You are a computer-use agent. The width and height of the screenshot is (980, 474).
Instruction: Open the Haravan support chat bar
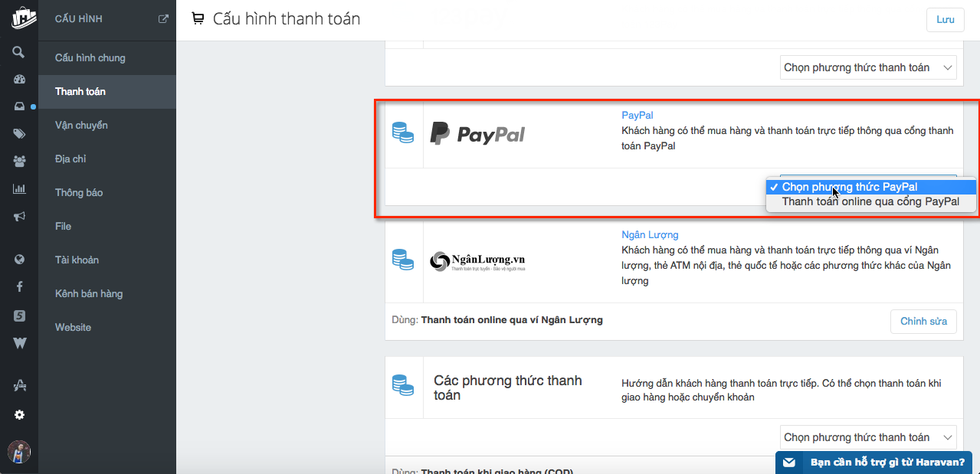pos(873,463)
